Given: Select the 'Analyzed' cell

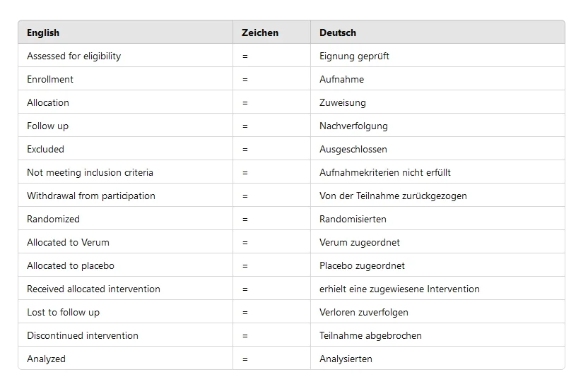Looking at the screenshot, I should point(46,359).
